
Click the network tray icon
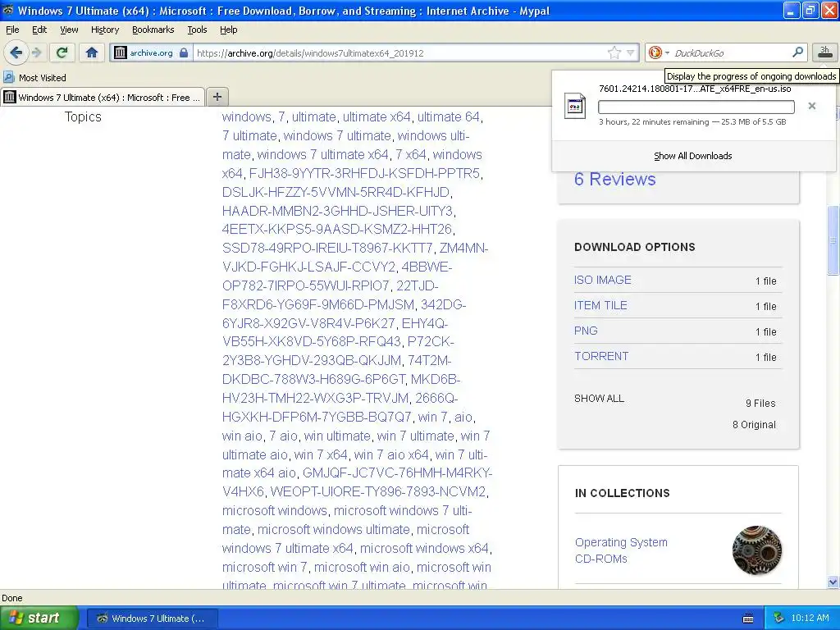pyautogui.click(x=778, y=618)
